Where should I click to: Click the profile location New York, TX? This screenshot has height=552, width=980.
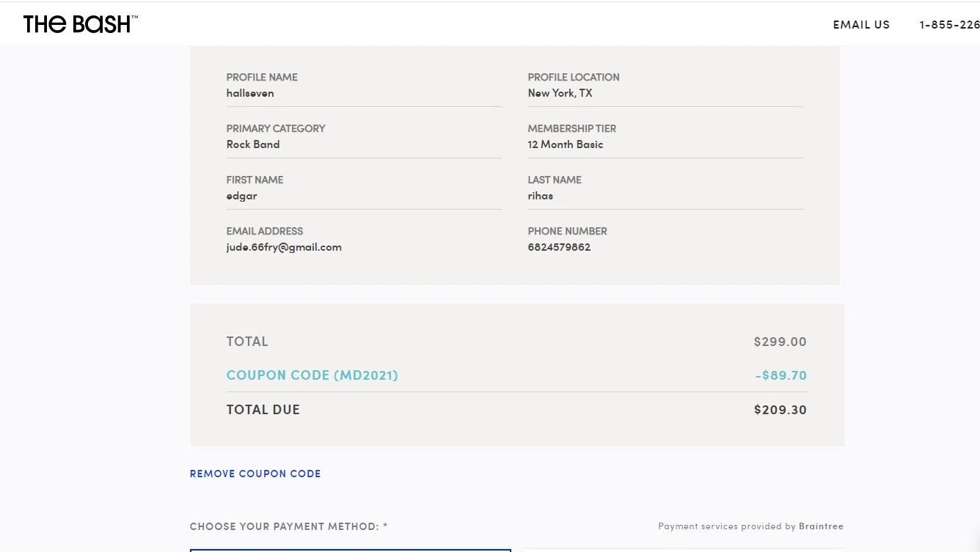click(560, 93)
